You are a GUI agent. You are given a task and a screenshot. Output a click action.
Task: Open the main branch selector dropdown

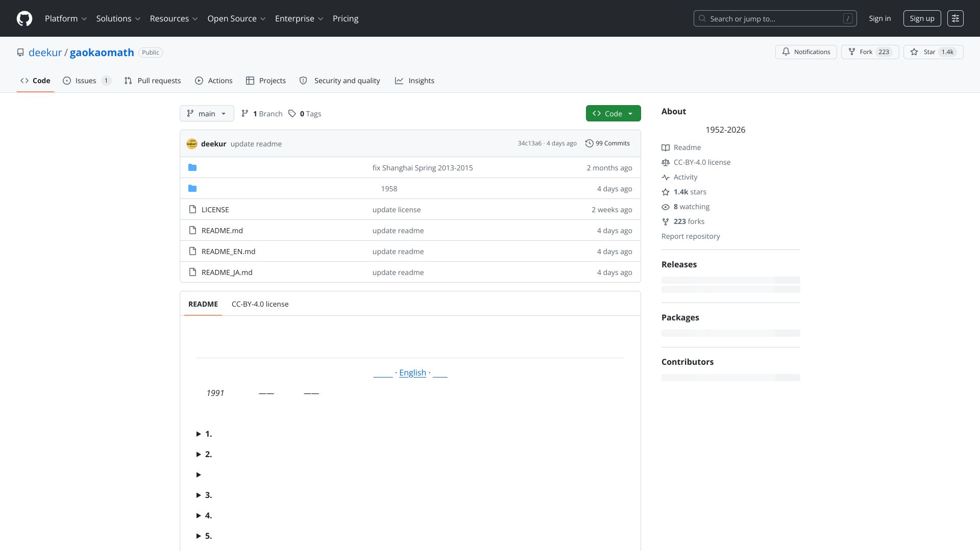click(x=207, y=113)
